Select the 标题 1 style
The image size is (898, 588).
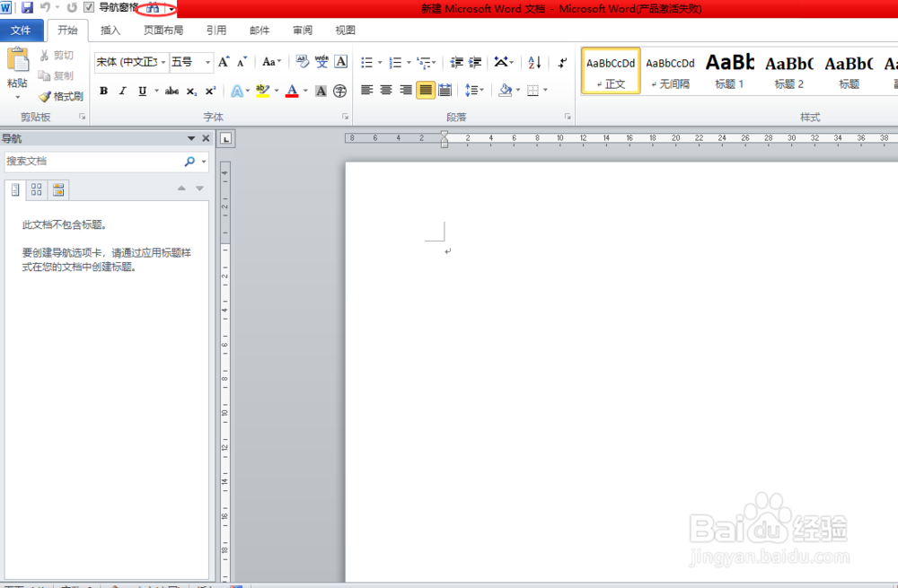coord(729,72)
